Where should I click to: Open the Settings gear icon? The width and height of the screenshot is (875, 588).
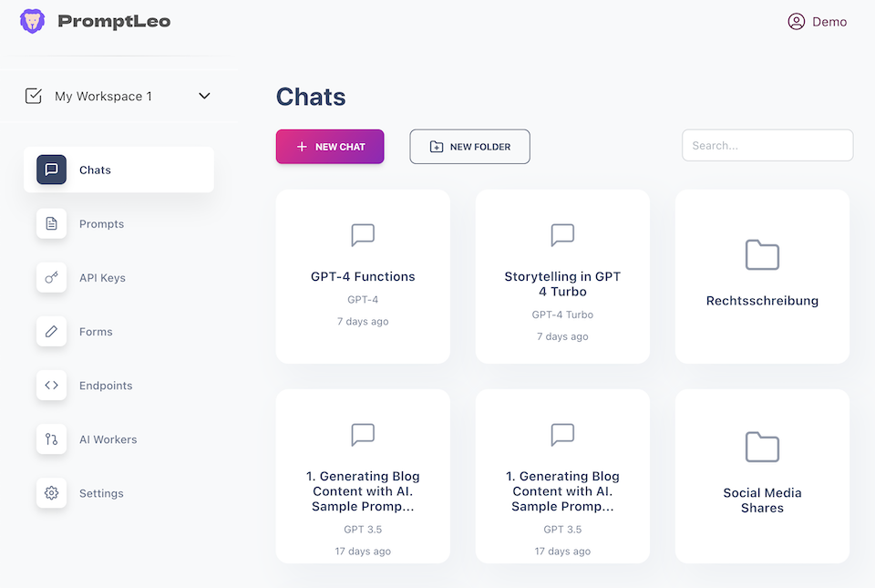pyautogui.click(x=51, y=493)
